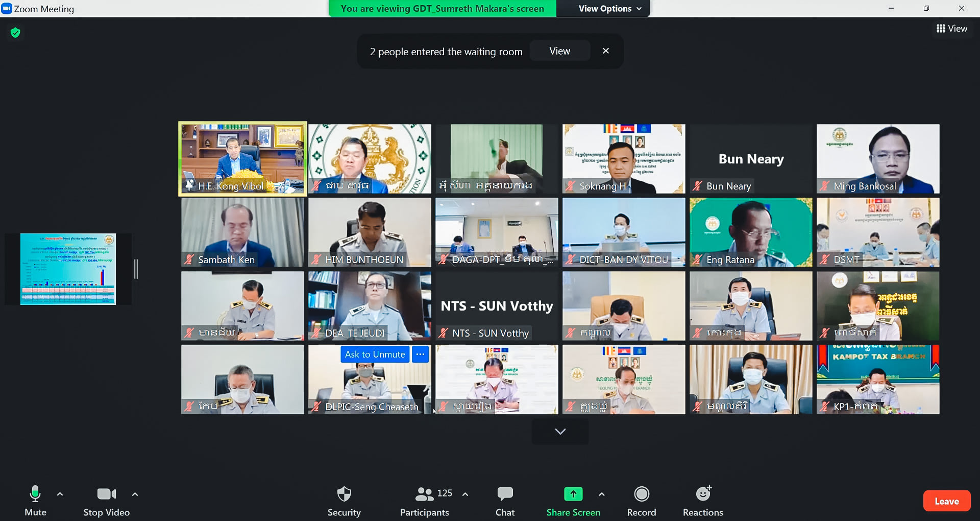Dismiss the waiting room notification
The height and width of the screenshot is (521, 980).
[605, 51]
